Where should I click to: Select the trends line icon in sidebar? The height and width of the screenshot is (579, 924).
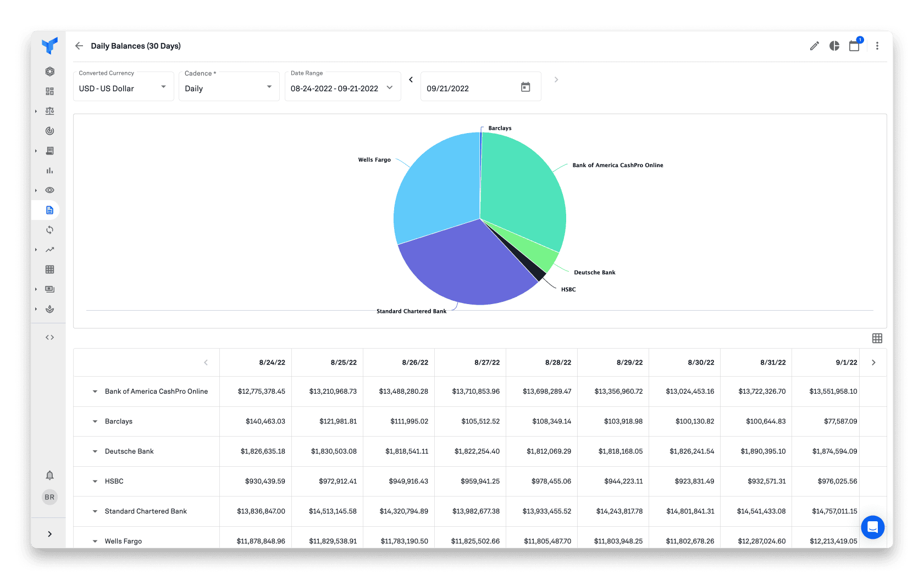[x=49, y=249]
